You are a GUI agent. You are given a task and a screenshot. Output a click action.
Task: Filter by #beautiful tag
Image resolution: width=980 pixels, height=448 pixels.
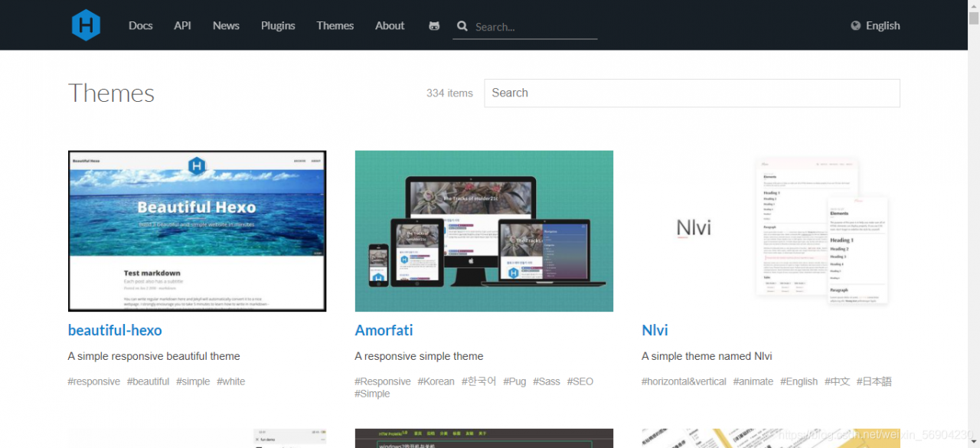pyautogui.click(x=149, y=381)
